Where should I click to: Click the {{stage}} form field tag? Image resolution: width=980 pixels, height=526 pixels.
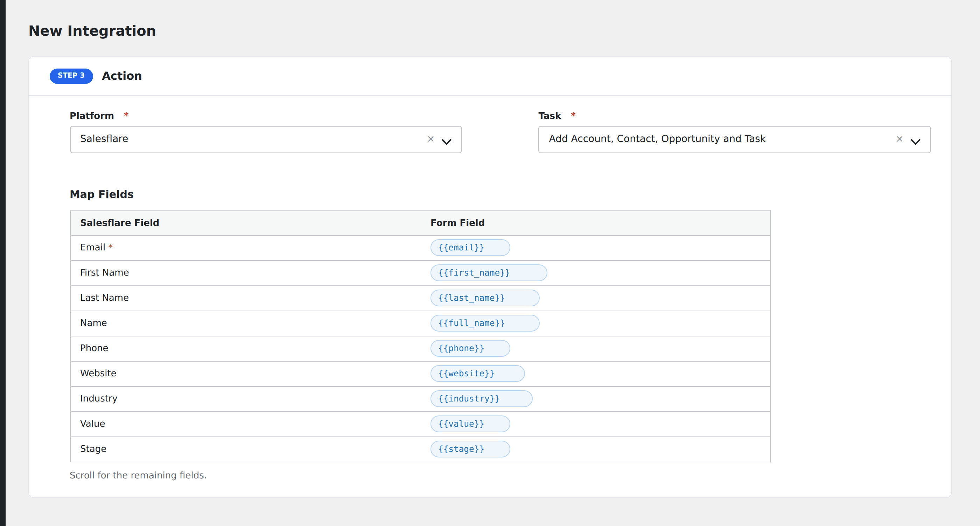click(x=470, y=449)
